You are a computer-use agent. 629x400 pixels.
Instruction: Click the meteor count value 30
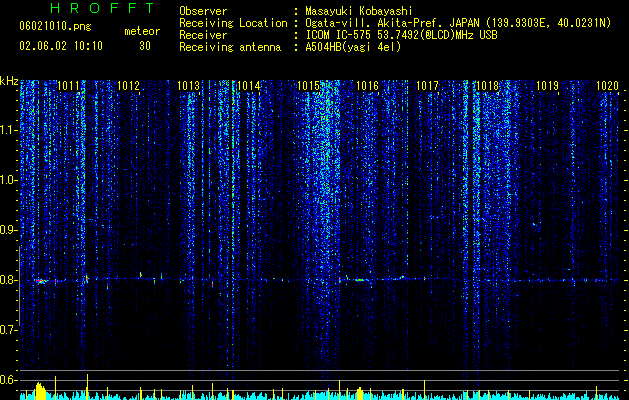click(x=145, y=46)
